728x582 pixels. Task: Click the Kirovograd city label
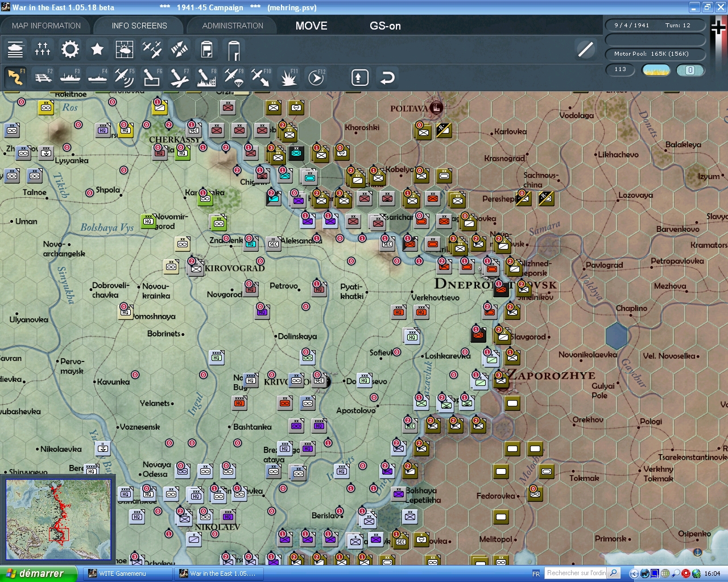coord(235,268)
